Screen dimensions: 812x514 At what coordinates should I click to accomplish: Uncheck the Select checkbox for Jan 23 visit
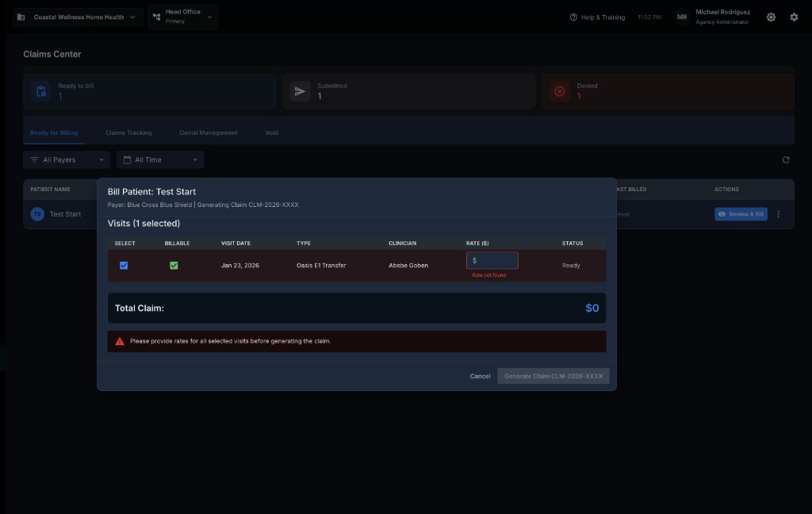coord(124,265)
